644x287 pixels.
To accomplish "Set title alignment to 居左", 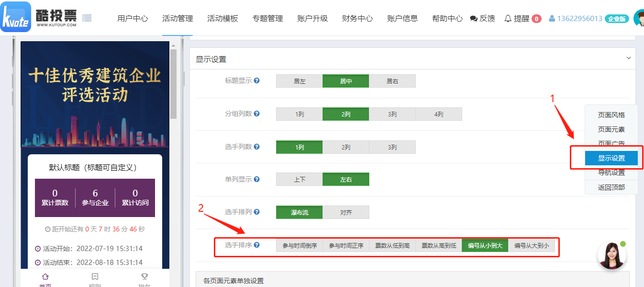I will [x=300, y=81].
